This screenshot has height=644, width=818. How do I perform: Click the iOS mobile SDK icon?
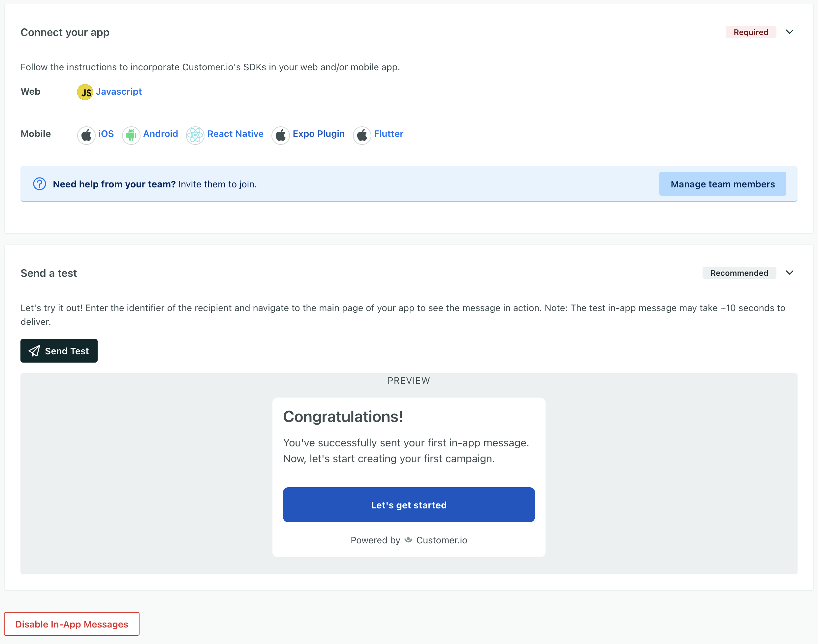86,133
